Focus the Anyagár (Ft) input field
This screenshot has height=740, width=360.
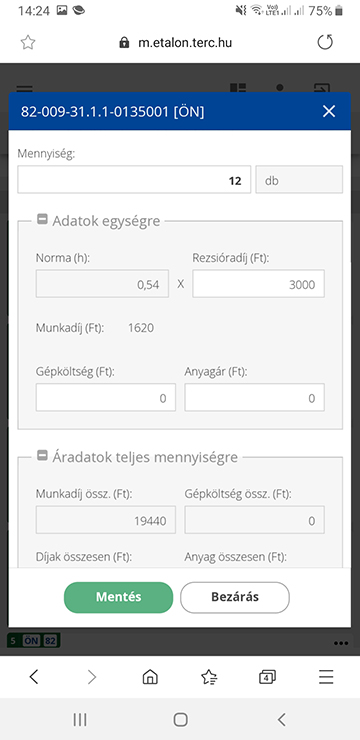tap(254, 397)
